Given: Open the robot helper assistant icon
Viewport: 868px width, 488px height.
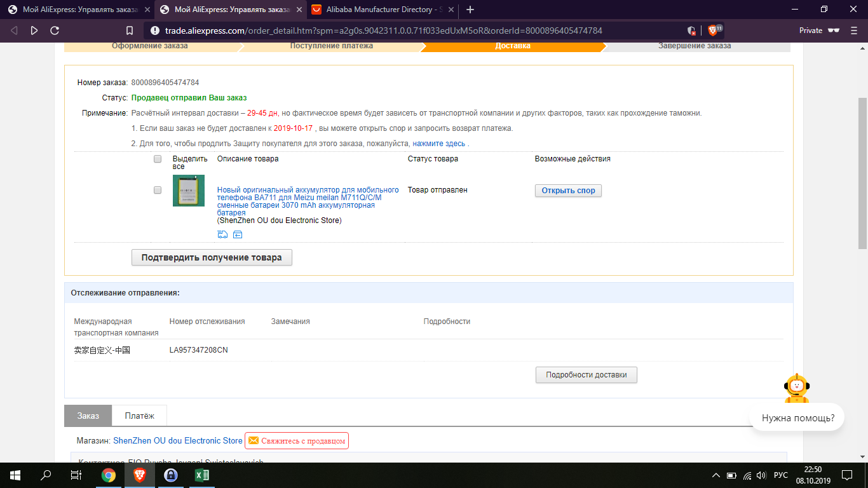Looking at the screenshot, I should click(796, 388).
